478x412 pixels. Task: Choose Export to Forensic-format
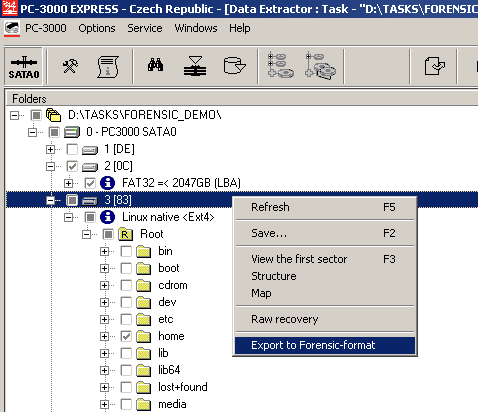[x=325, y=345]
